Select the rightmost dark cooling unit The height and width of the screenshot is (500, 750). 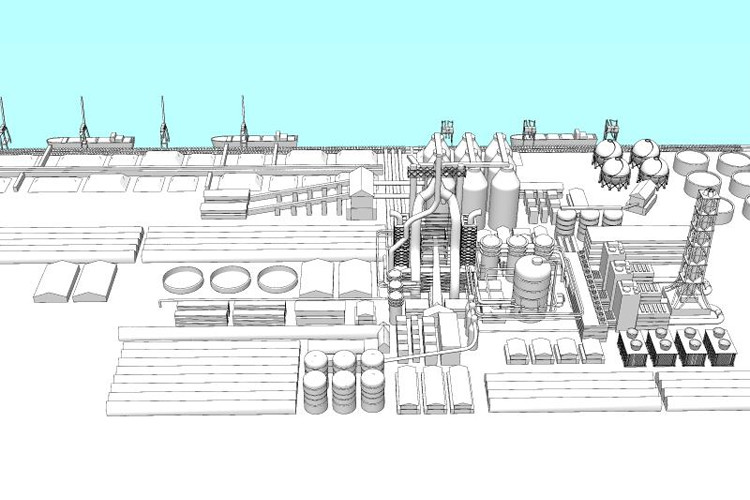point(721,346)
